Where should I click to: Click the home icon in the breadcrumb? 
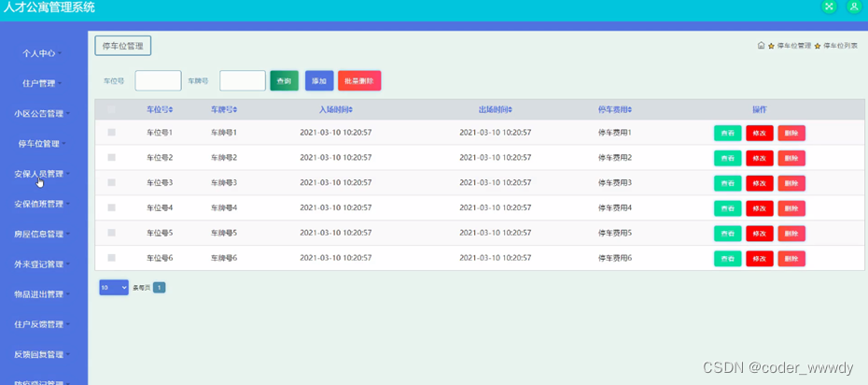point(762,46)
